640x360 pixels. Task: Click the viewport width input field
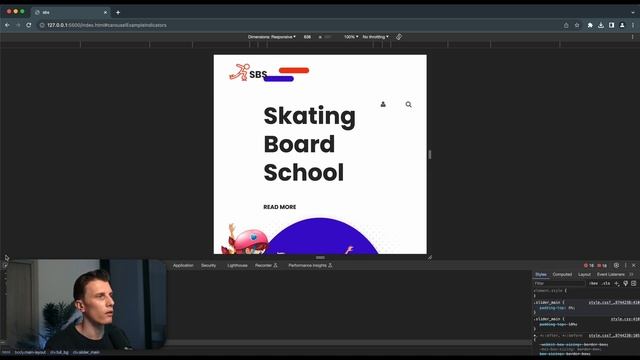(307, 37)
